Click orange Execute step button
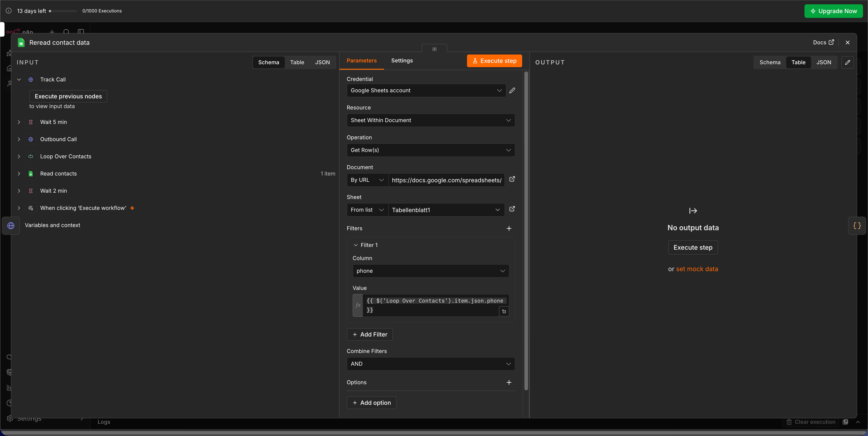 pos(494,61)
